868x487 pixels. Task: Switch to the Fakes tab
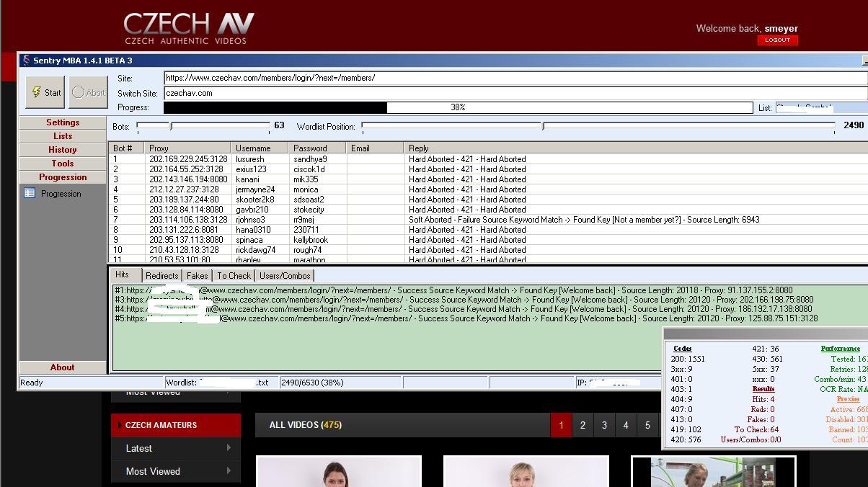197,276
